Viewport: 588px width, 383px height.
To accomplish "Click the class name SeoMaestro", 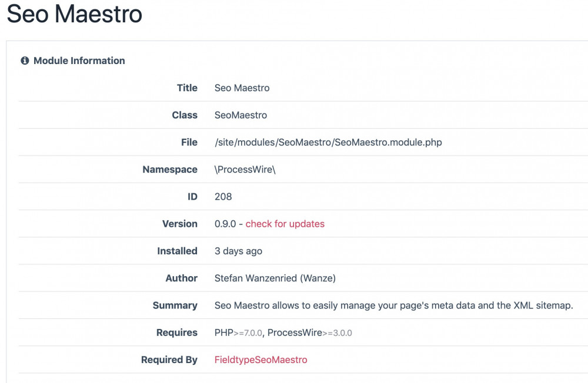I will (240, 115).
